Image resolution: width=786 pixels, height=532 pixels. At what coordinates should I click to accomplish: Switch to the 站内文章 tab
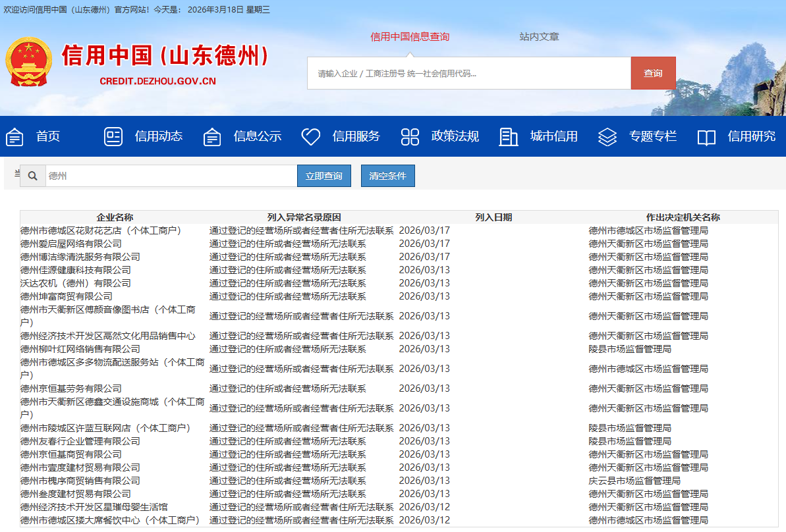click(539, 37)
